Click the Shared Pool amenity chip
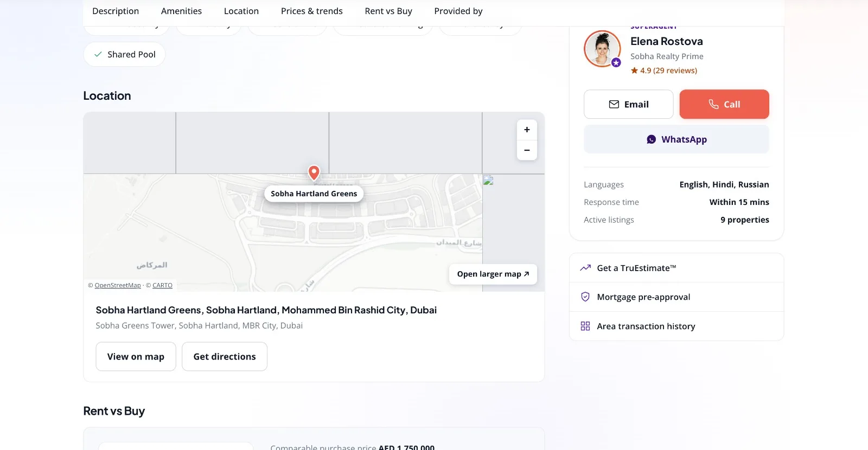Viewport: 868px width, 450px height. coord(124,54)
